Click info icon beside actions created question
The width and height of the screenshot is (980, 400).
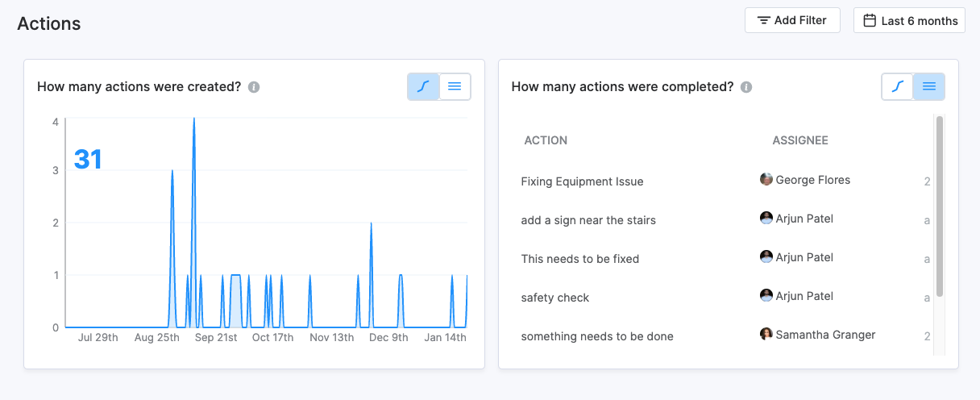[x=254, y=87]
